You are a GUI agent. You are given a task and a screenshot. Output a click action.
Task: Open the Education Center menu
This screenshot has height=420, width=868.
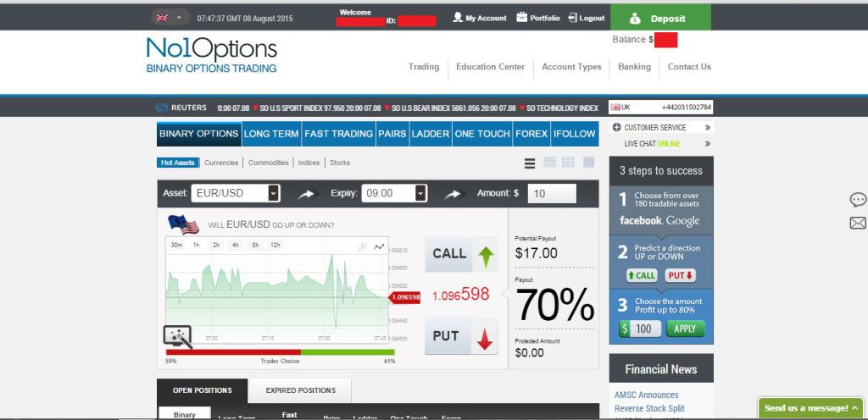[x=490, y=66]
